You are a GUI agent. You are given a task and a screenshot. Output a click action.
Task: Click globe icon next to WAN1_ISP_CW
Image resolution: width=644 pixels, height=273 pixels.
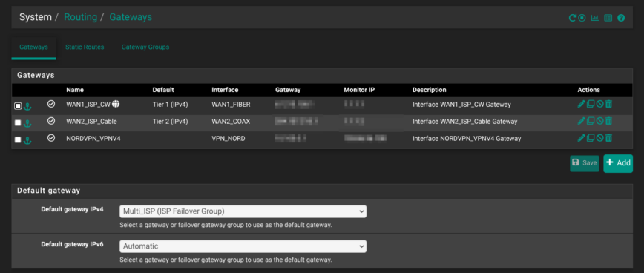tap(116, 104)
